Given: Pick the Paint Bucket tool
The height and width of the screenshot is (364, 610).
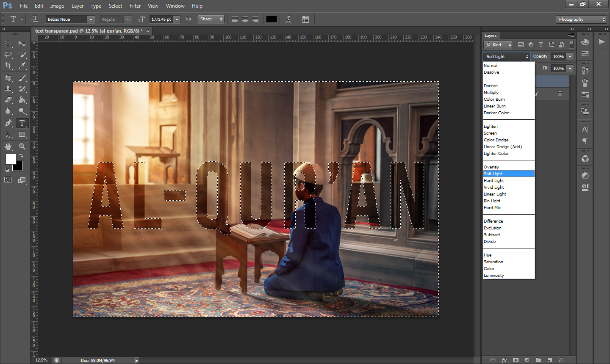Looking at the screenshot, I should tap(22, 100).
